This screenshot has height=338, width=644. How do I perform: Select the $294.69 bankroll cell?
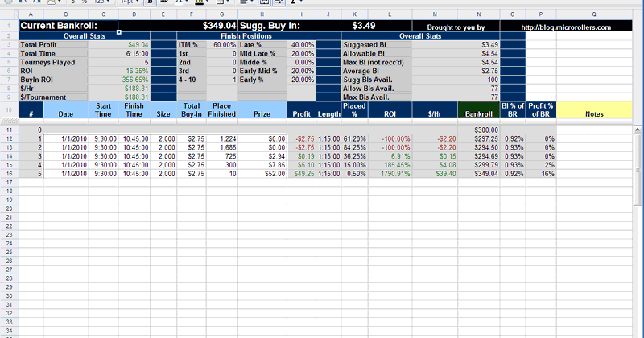tap(478, 156)
